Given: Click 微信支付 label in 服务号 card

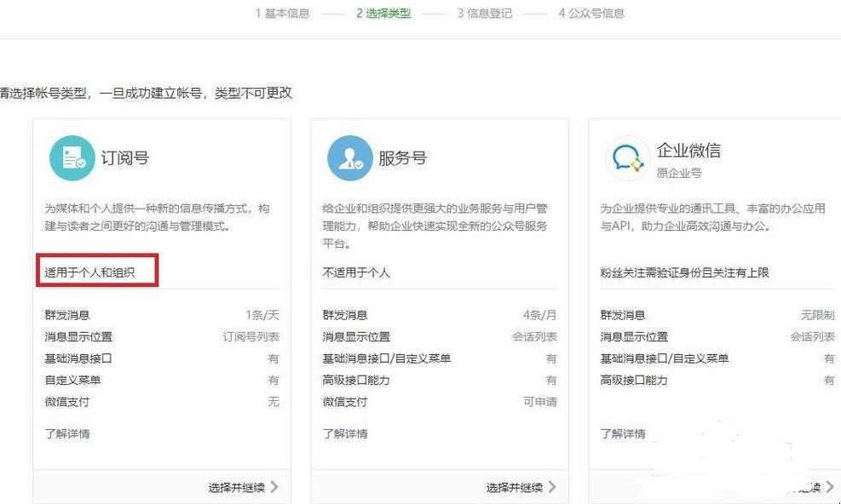Looking at the screenshot, I should [345, 402].
